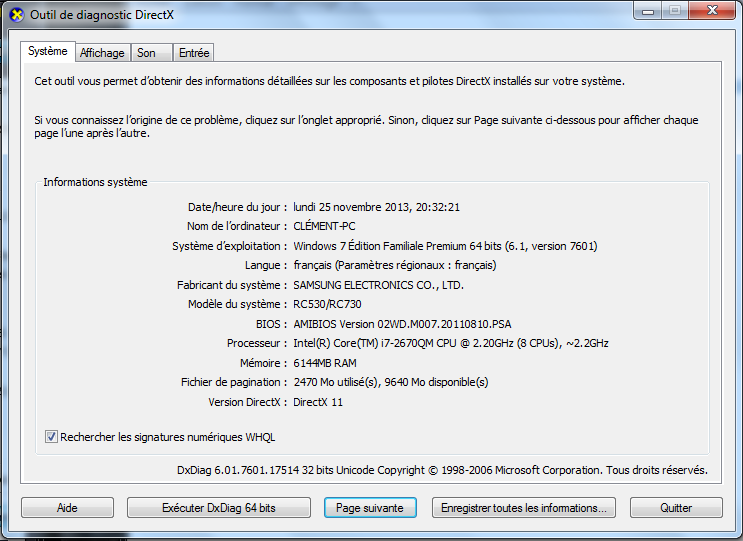Screen dimensions: 743x541
Task: Switch to the Système tab
Action: (x=47, y=51)
